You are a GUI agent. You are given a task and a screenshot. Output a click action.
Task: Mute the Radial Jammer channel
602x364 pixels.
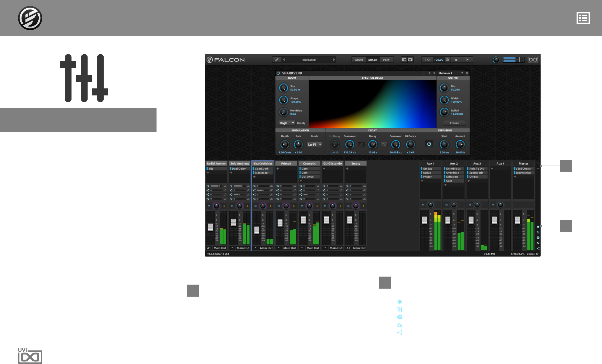tap(209, 206)
